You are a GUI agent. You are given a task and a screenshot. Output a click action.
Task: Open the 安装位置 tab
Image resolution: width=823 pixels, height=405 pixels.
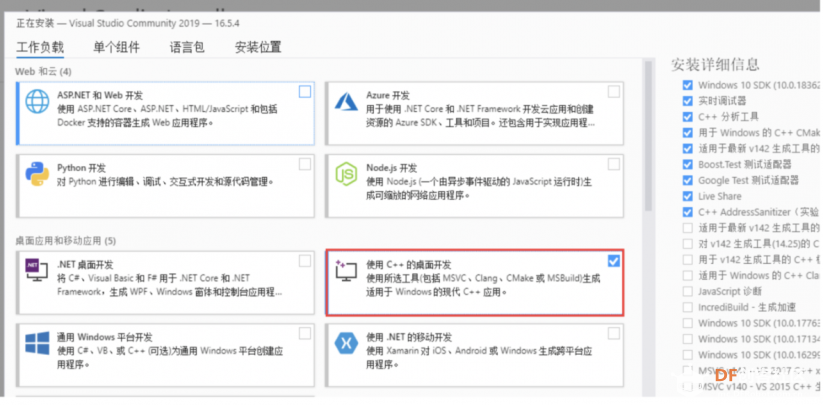[258, 47]
